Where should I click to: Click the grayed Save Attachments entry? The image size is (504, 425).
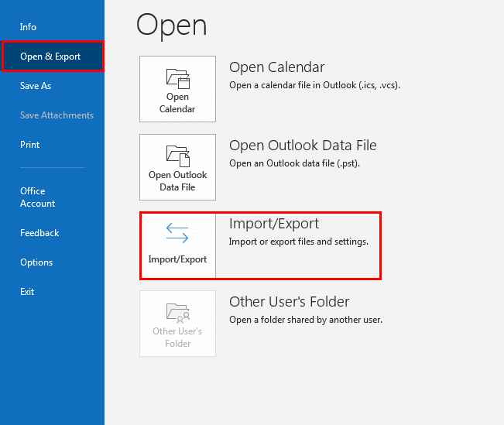(x=57, y=115)
